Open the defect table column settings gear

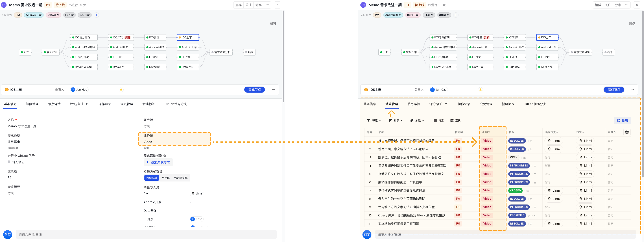coord(627,132)
